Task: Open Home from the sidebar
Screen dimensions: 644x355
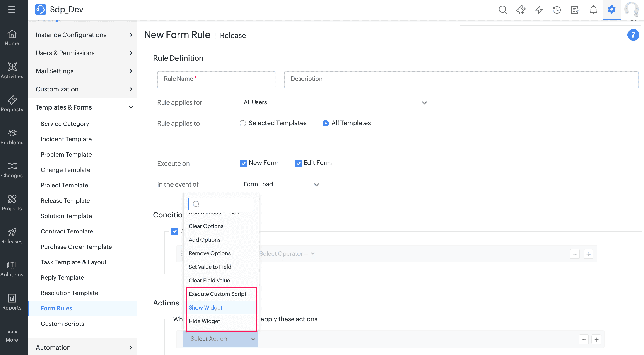Action: coord(12,38)
